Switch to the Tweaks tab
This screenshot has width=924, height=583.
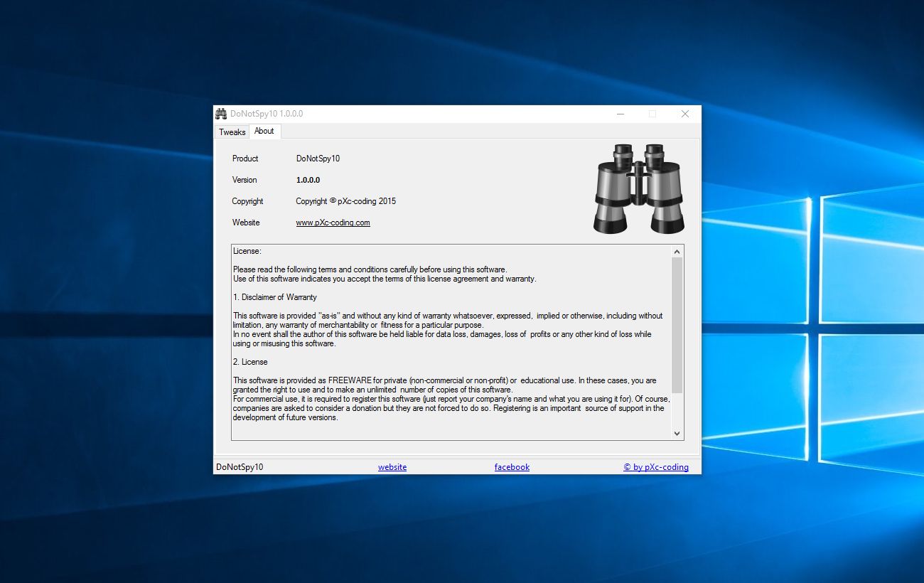[232, 132]
